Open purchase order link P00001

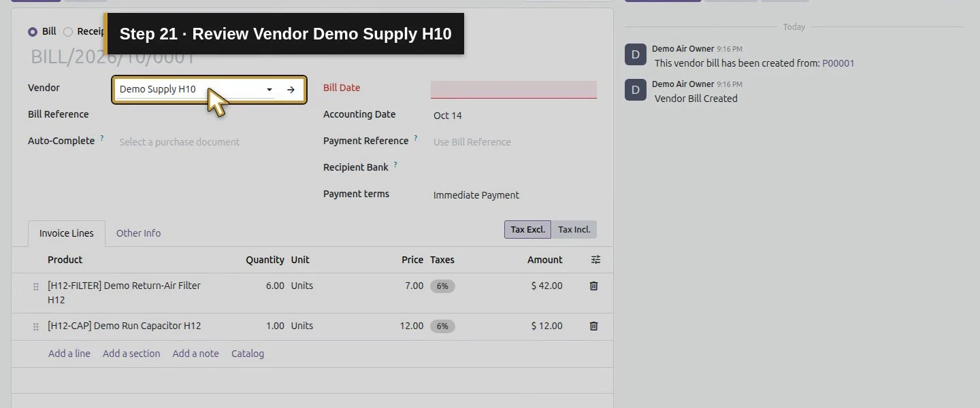(x=838, y=63)
